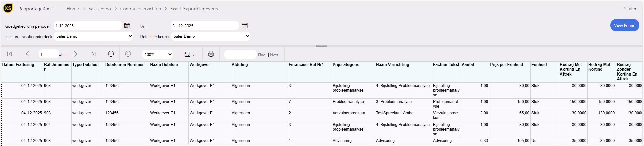The width and height of the screenshot is (644, 146).
Task: Navigate to Home breadcrumb
Action: [73, 9]
